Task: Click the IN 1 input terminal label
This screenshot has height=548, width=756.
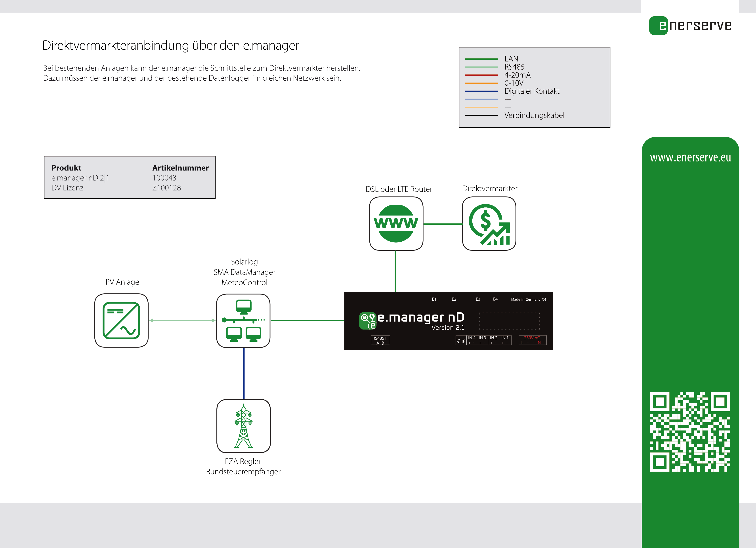Action: [505, 338]
